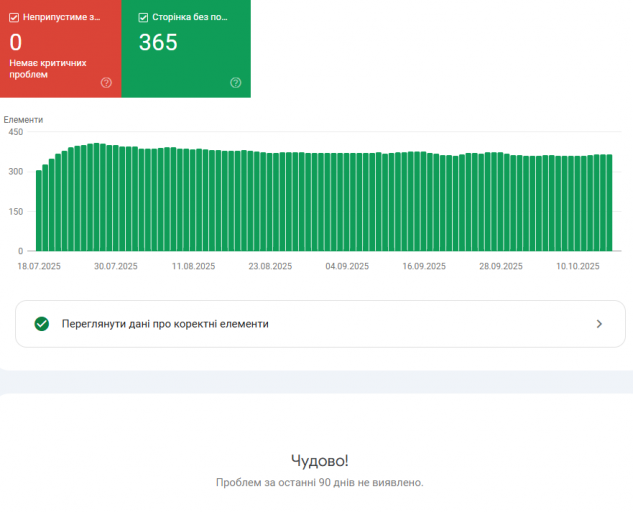
Task: Click the Елементи axis title
Action: (23, 120)
